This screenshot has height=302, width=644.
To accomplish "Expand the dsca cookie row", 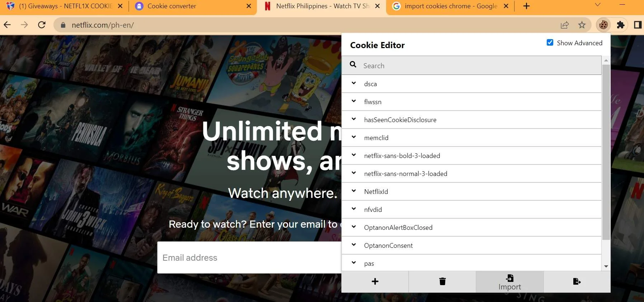I will [x=471, y=84].
